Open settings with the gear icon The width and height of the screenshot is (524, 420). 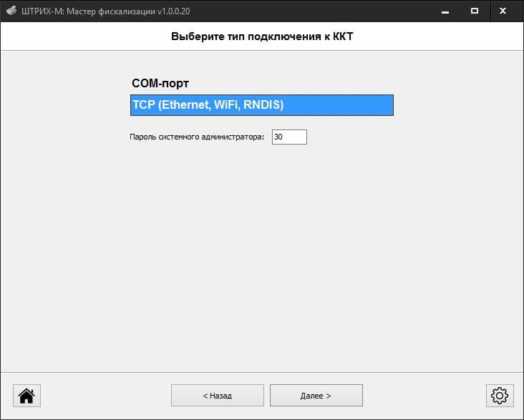coord(500,396)
